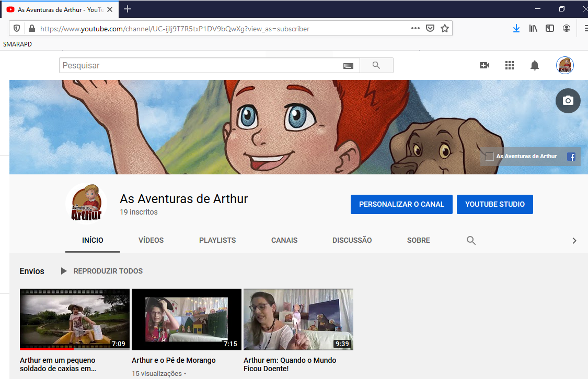The height and width of the screenshot is (379, 588).
Task: Open the notifications bell
Action: 534,65
